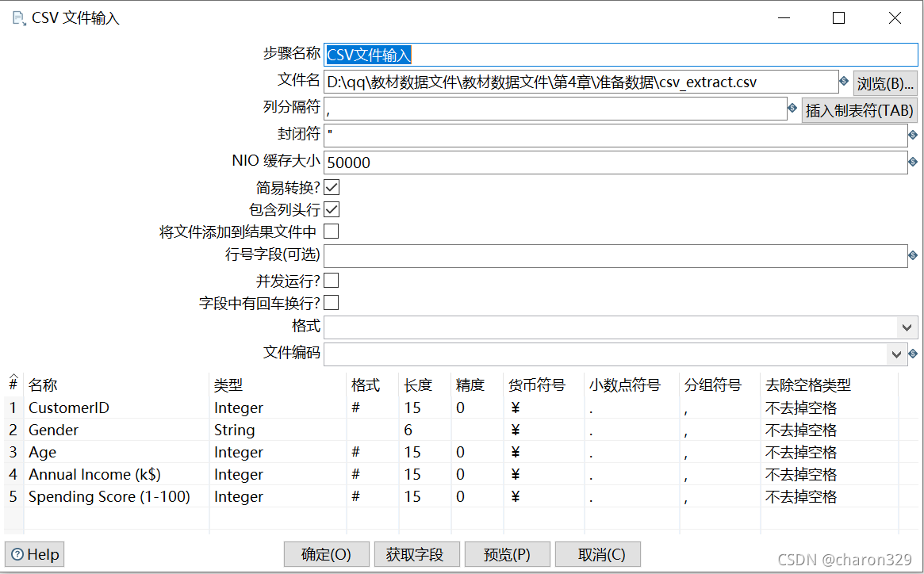Click the 预览(P) button

pos(507,554)
